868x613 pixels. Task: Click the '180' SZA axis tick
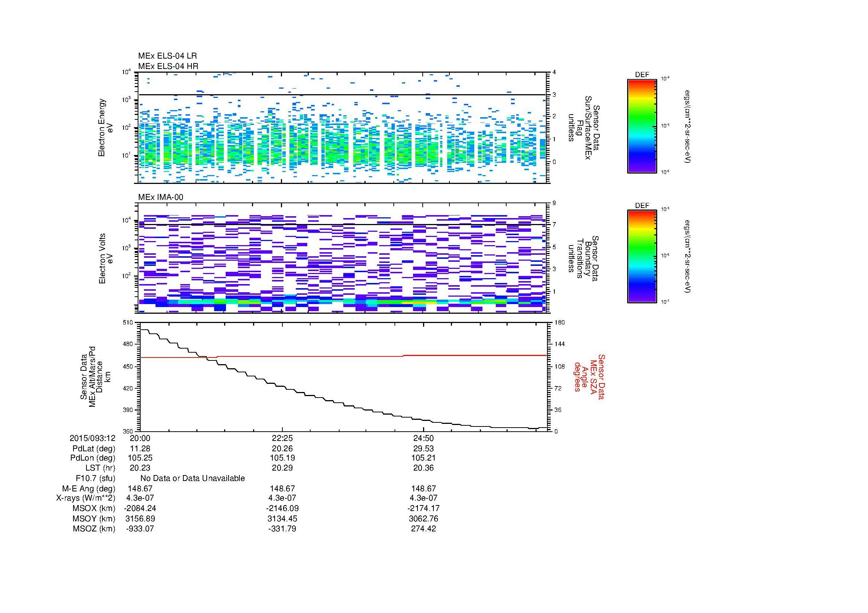tap(559, 323)
